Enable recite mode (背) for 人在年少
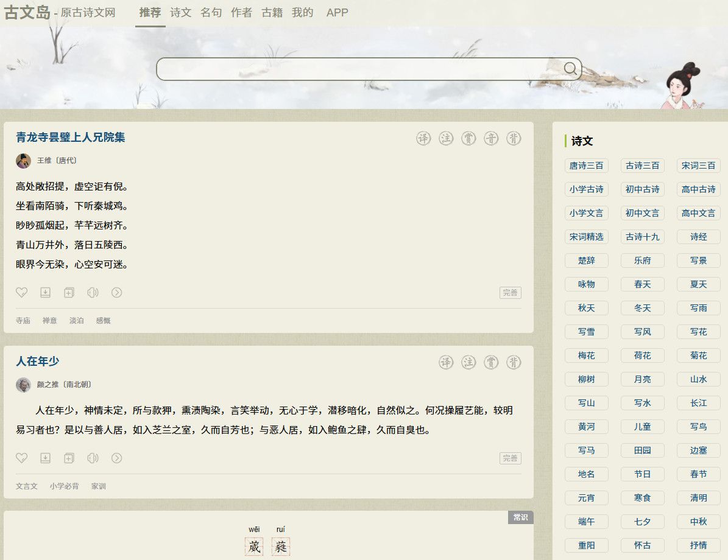728x560 pixels. tap(514, 362)
